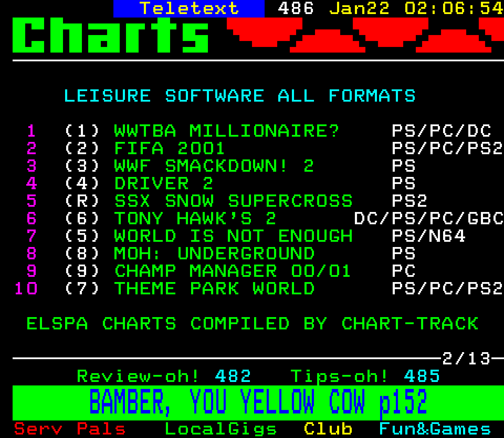Select chart entry SSX SNOW SUPERCROSS
504x438 pixels.
[x=233, y=201]
